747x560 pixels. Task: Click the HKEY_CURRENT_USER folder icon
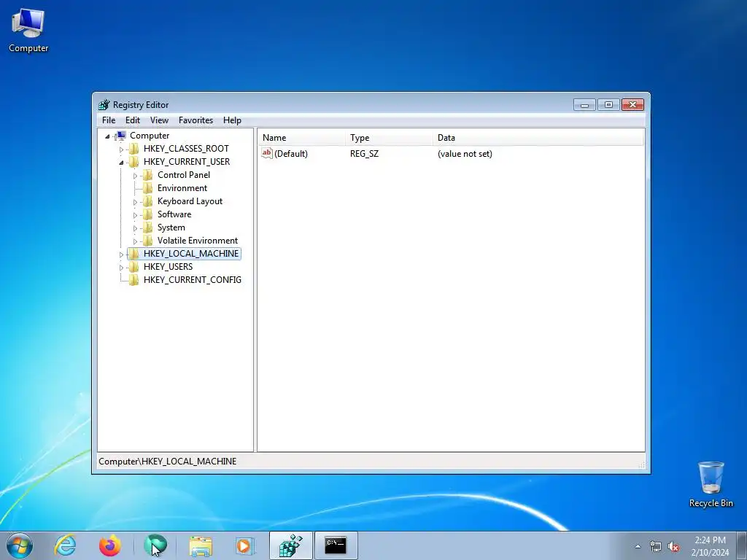point(134,161)
